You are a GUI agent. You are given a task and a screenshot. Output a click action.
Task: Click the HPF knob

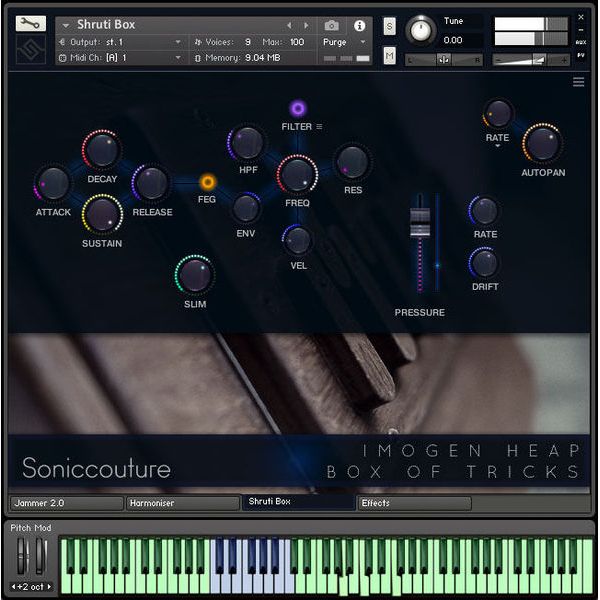pyautogui.click(x=247, y=143)
